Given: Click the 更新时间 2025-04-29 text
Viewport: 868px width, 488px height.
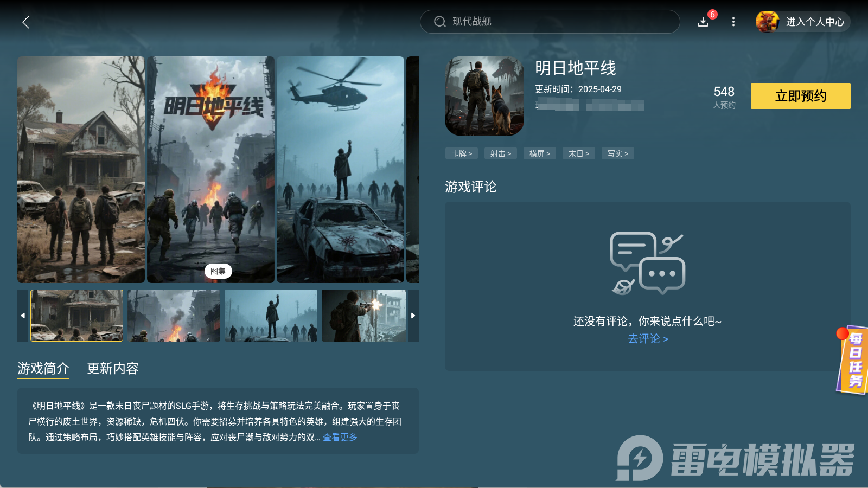Looking at the screenshot, I should [578, 89].
